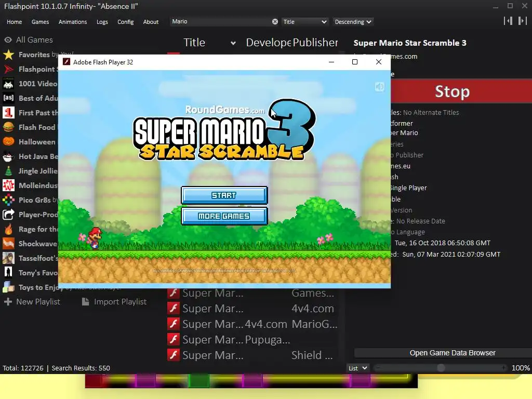Image resolution: width=532 pixels, height=399 pixels.
Task: Toggle the left sidebar visibility icon
Action: tap(508, 21)
